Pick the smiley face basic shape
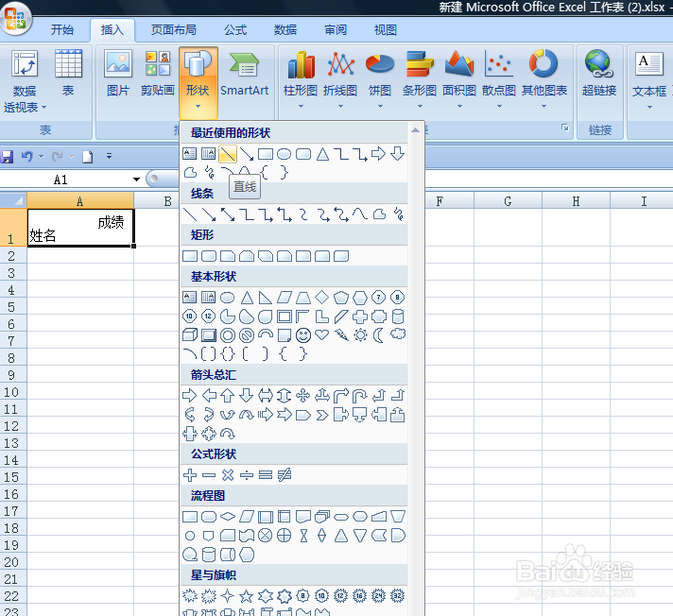 coord(303,335)
